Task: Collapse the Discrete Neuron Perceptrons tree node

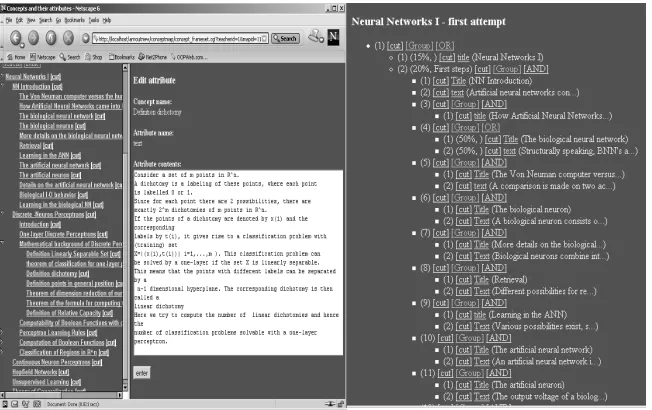Action: (2, 215)
